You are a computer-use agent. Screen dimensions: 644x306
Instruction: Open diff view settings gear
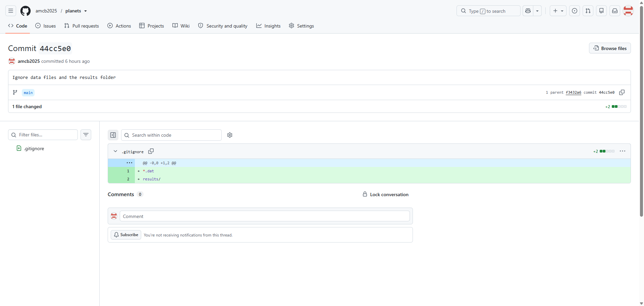(230, 135)
